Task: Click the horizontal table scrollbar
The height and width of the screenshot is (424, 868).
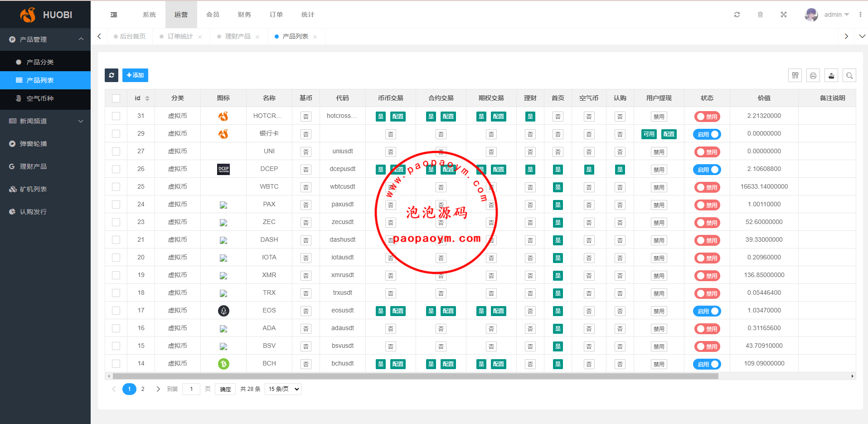Action: click(x=416, y=376)
